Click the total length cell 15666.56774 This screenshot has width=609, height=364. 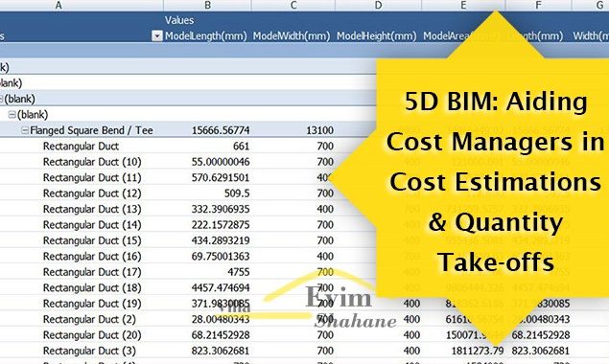pos(221,130)
